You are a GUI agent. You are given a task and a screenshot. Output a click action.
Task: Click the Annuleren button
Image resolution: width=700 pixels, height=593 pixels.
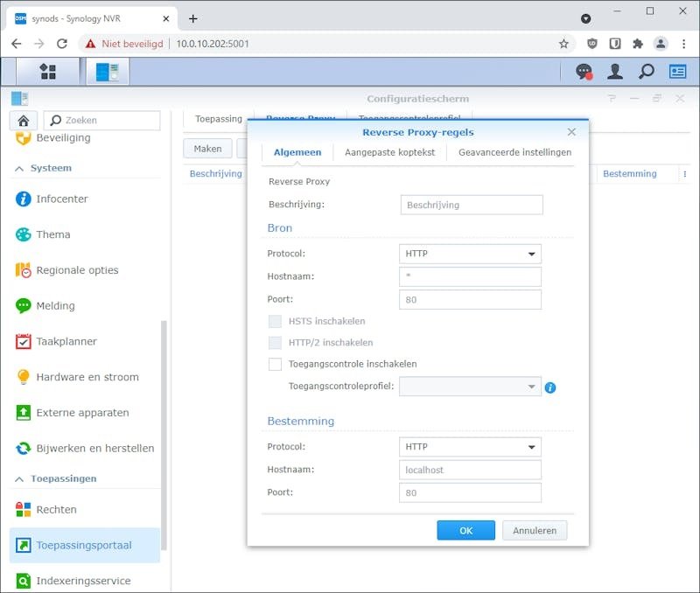pos(535,531)
